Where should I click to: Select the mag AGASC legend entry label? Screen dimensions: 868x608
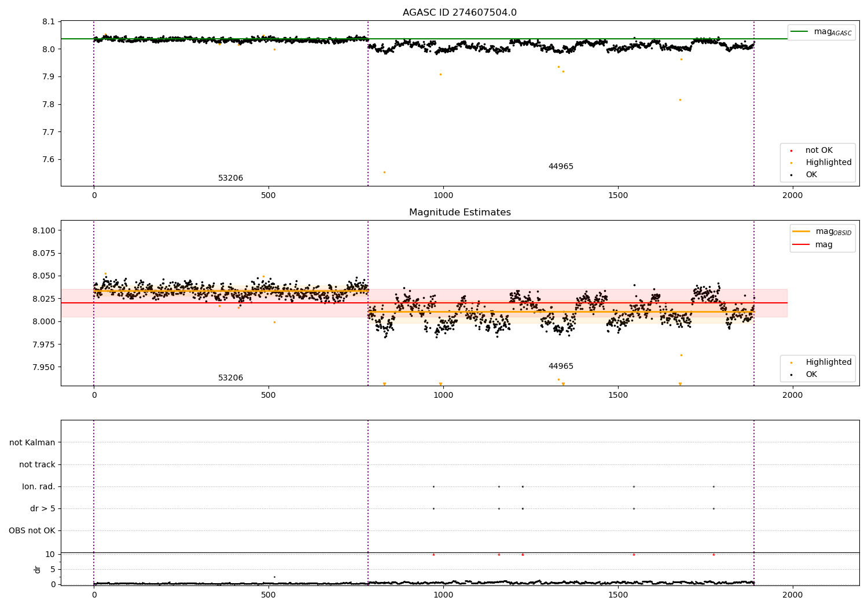click(833, 32)
